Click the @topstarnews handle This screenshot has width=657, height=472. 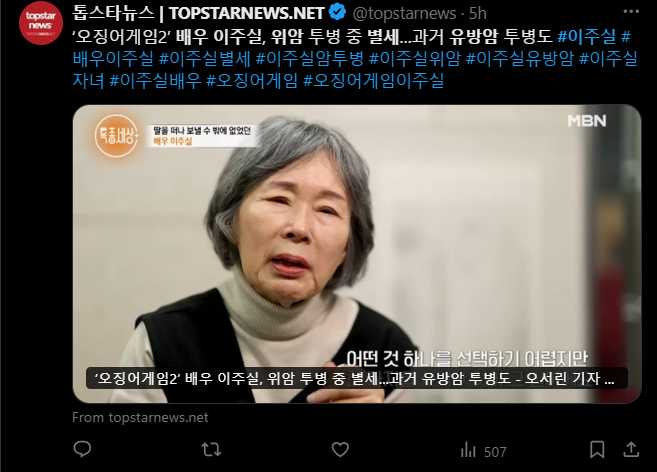(404, 13)
